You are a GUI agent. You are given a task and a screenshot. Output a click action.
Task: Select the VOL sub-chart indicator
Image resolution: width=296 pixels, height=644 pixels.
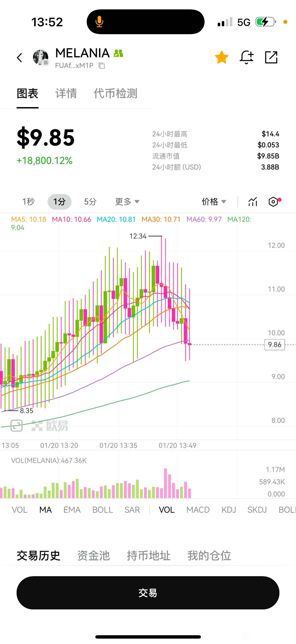pyautogui.click(x=166, y=510)
